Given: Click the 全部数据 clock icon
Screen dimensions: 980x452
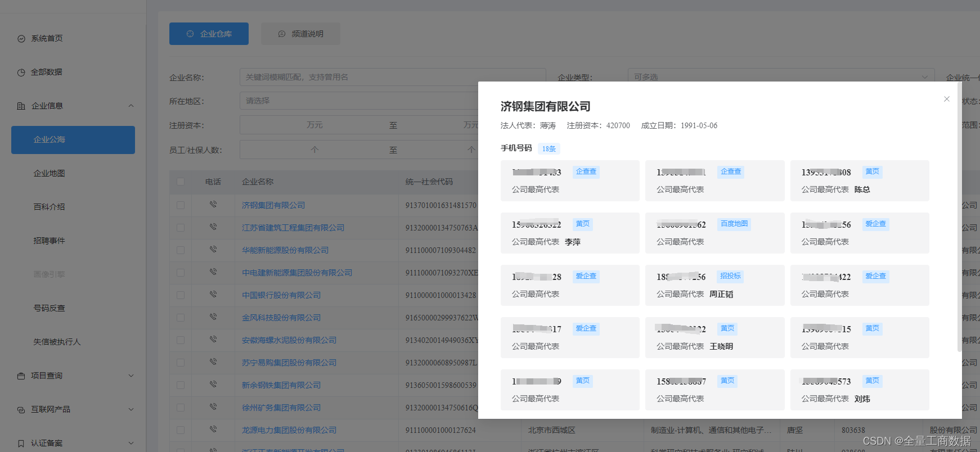Looking at the screenshot, I should click(21, 73).
